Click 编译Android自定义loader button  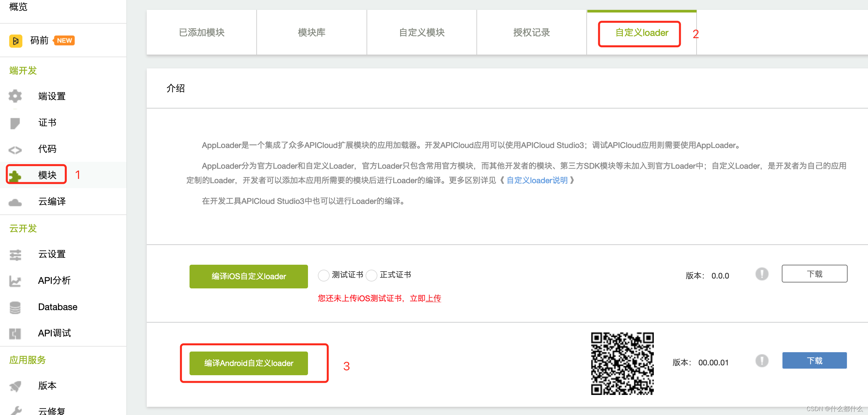248,363
